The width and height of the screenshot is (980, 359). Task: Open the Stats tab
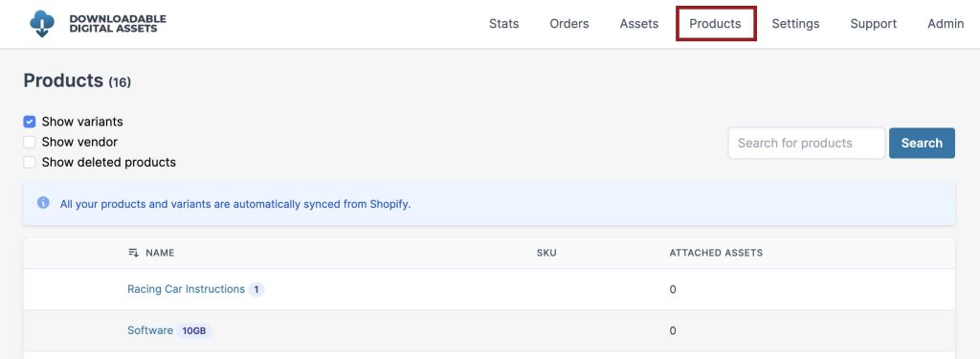503,24
